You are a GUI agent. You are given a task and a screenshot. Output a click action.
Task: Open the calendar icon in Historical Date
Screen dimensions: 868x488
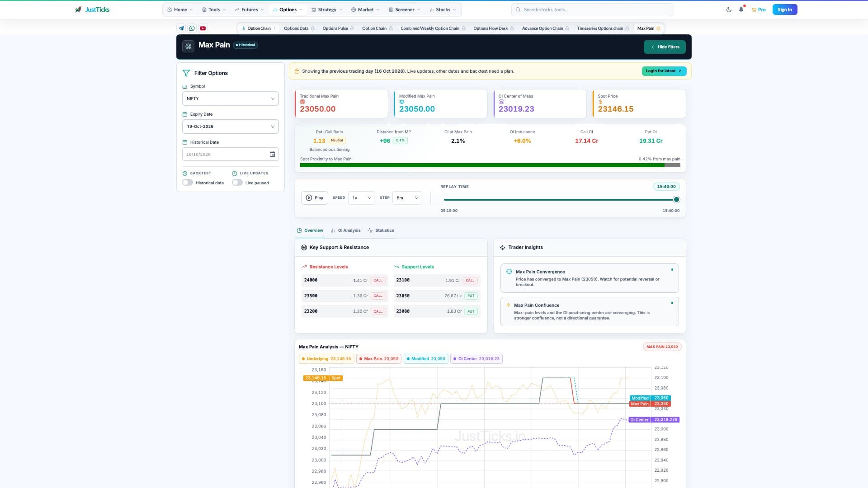272,154
